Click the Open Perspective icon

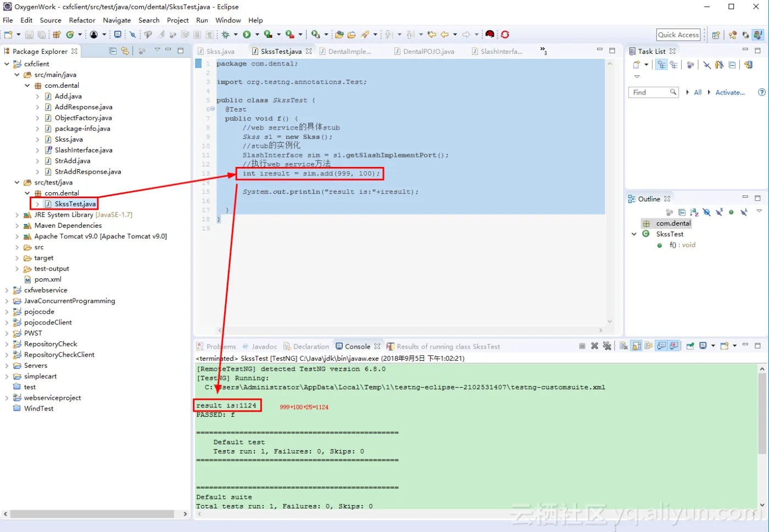[x=716, y=35]
